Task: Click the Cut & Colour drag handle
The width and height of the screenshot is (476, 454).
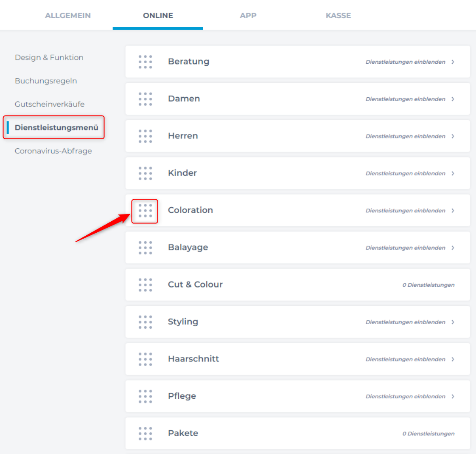Action: tap(145, 285)
